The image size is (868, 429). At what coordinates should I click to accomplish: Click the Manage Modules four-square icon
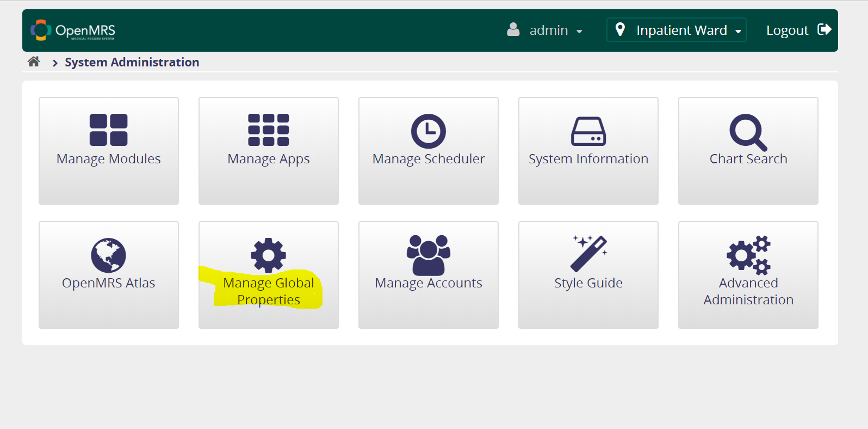[109, 130]
